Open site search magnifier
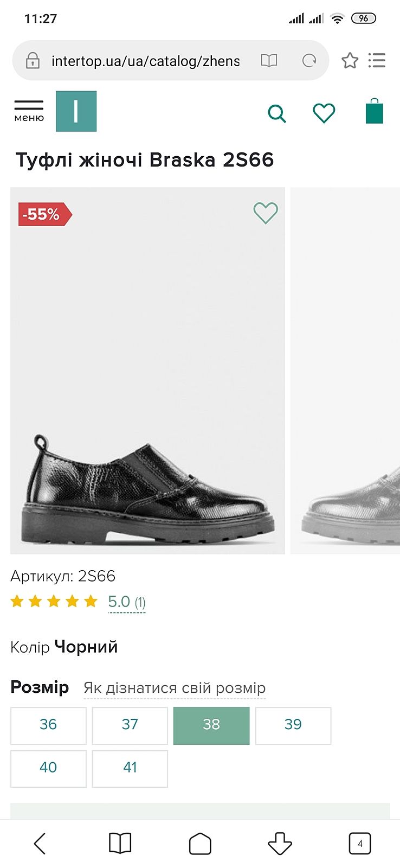The width and height of the screenshot is (400, 868). pos(276,113)
